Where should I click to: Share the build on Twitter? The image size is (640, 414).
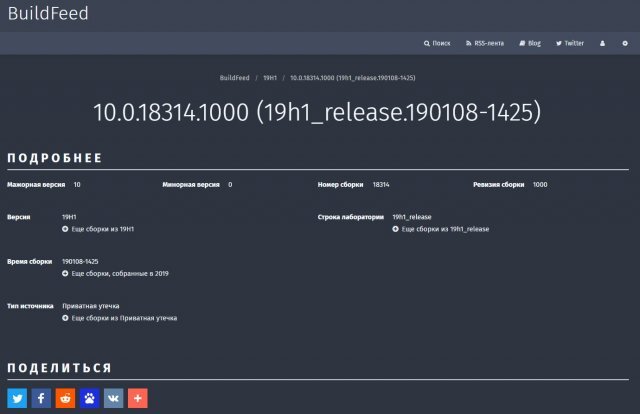click(x=17, y=398)
